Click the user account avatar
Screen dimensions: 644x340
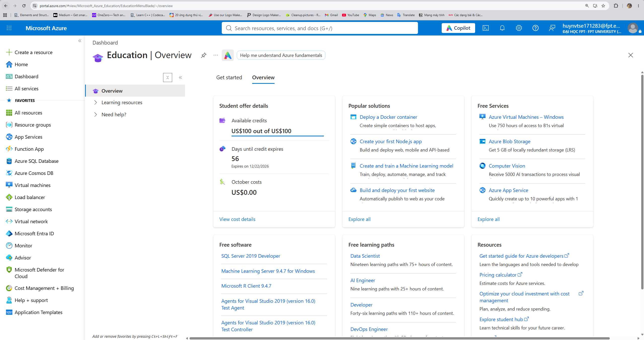pyautogui.click(x=633, y=28)
